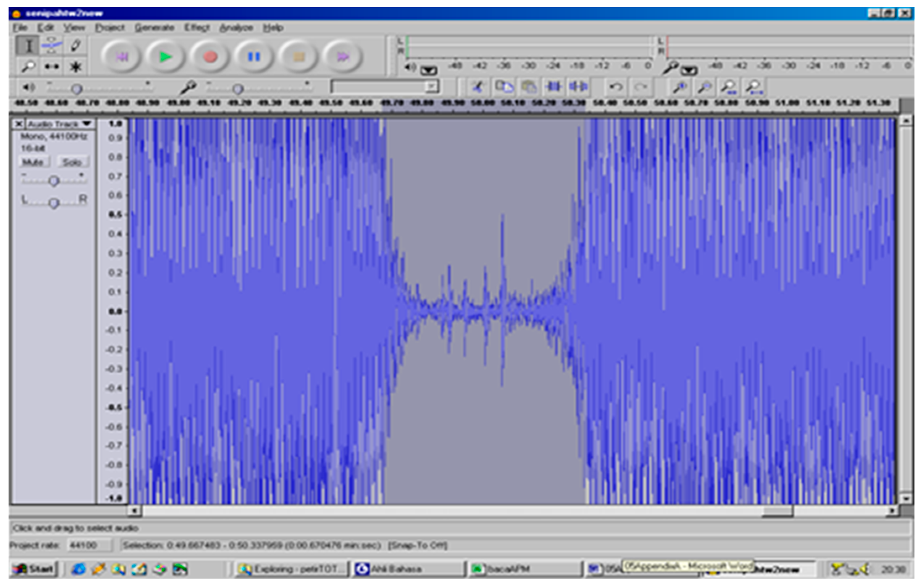Close the audio track with X button
Screen dimensions: 923x588
pyautogui.click(x=18, y=124)
